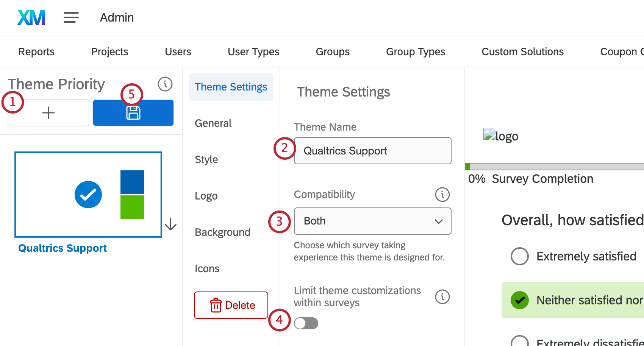Toggle Limit theme customizations within surveys switch
Screen dimensions: 644x346
tap(306, 323)
